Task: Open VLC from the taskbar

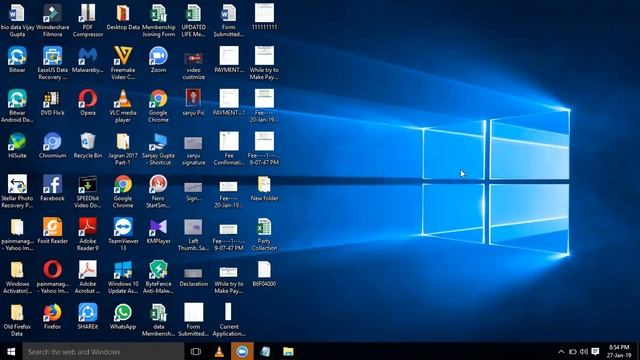Action: point(219,351)
